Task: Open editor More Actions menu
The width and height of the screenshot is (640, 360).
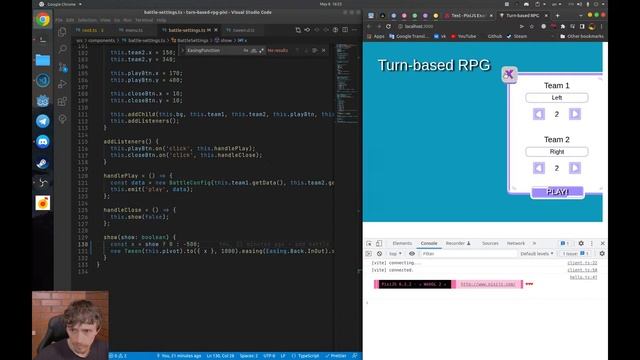Action: 354,30
